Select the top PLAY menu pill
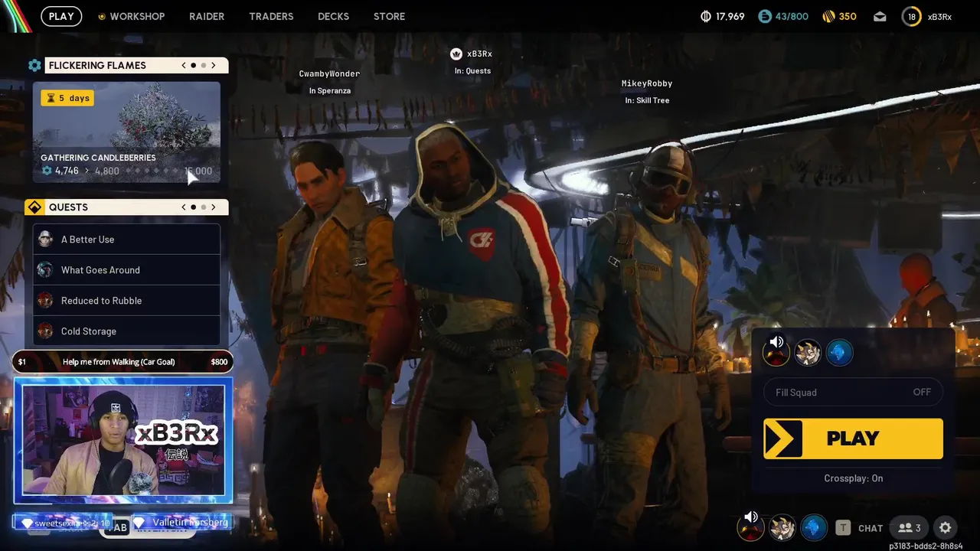This screenshot has width=980, height=551. (x=61, y=16)
